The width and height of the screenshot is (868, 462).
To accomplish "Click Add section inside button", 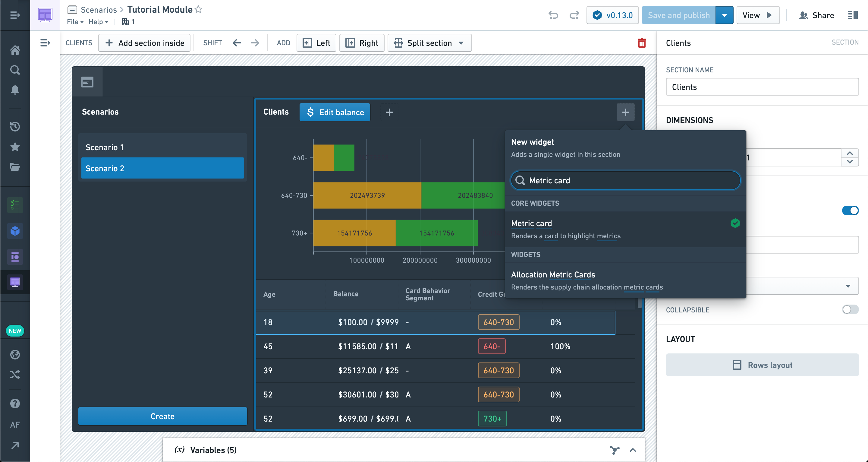I will [x=145, y=43].
